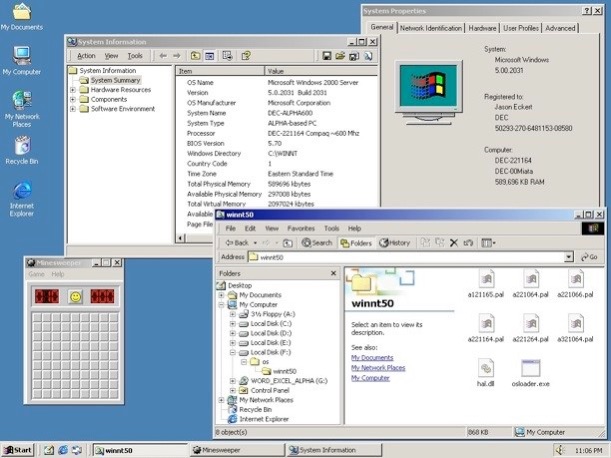Click the Delete X icon in Explorer toolbar

pyautogui.click(x=454, y=242)
